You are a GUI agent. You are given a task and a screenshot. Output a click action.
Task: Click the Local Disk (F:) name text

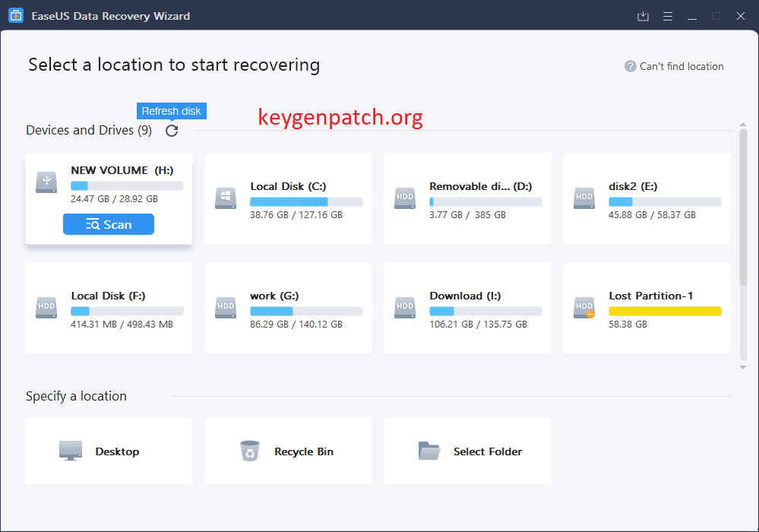point(108,296)
